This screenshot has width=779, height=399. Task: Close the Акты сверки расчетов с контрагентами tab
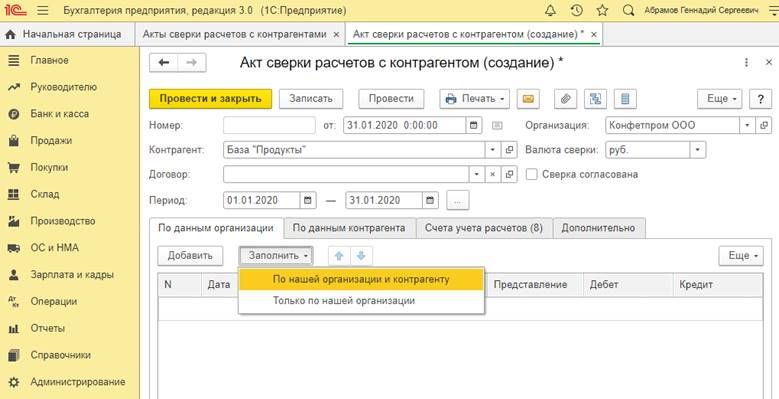point(336,35)
